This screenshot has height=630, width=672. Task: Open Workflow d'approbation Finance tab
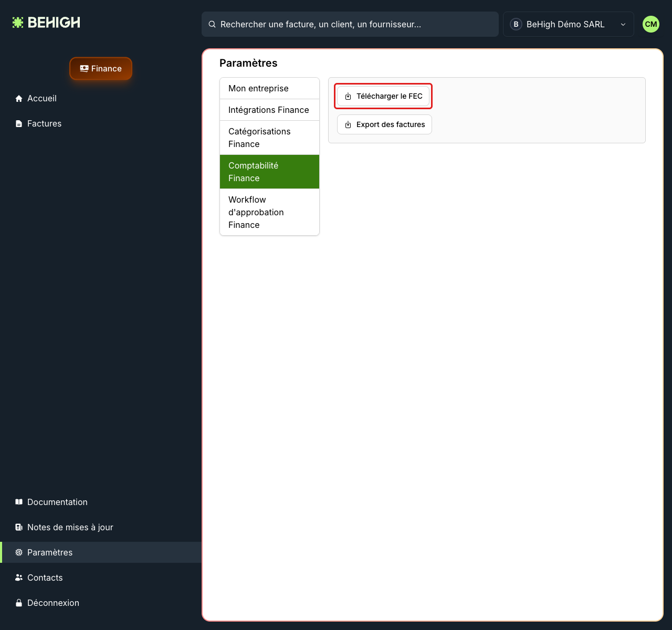(269, 212)
